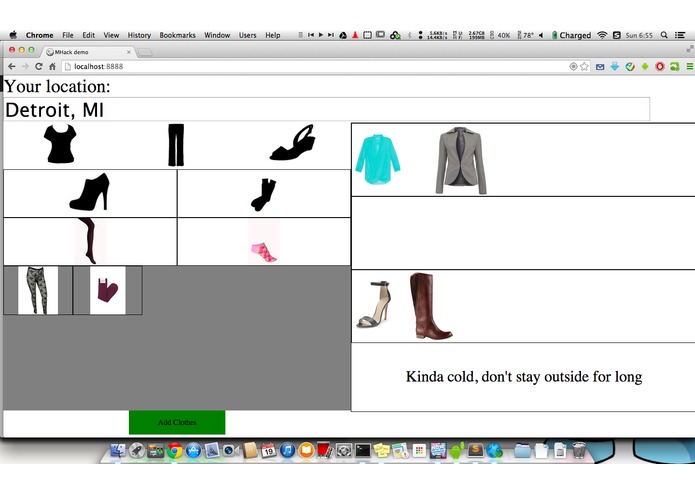Viewport: 695px width, 494px height.
Task: Select the maroon folded socks thumbnail
Action: click(x=108, y=290)
